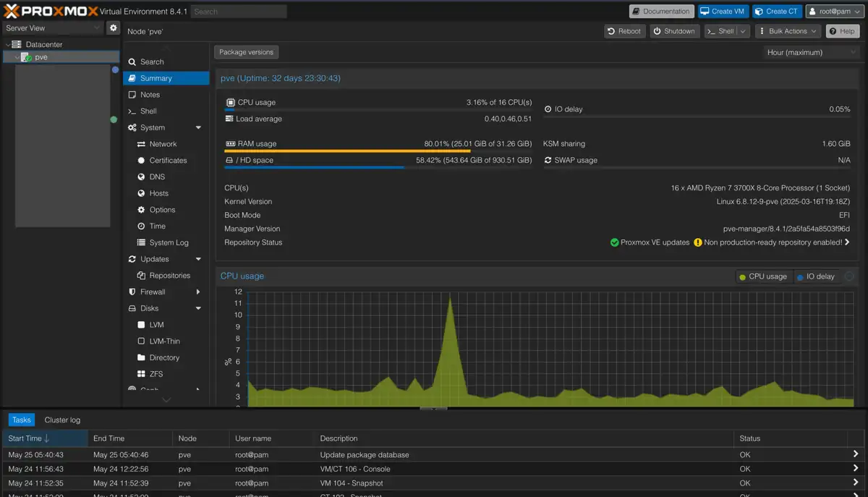Open the Certificates settings
Screen dimensions: 868x497
[x=168, y=161]
